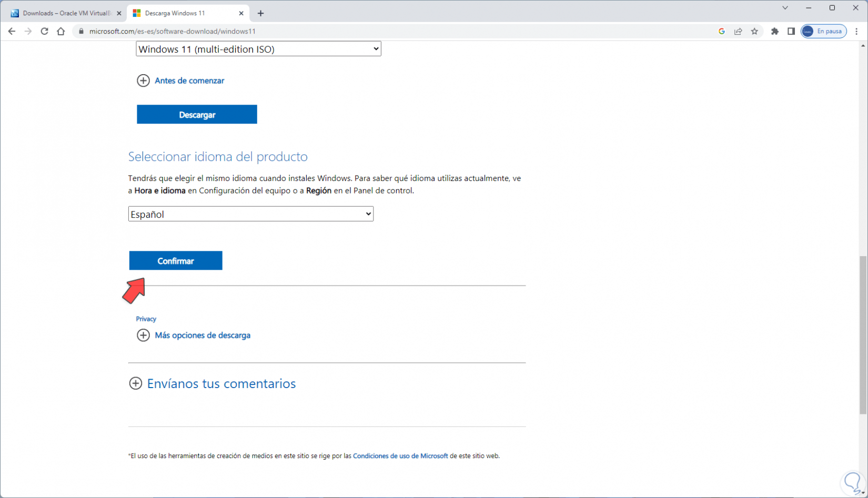Toggle the browser side panel
868x498 pixels.
791,31
